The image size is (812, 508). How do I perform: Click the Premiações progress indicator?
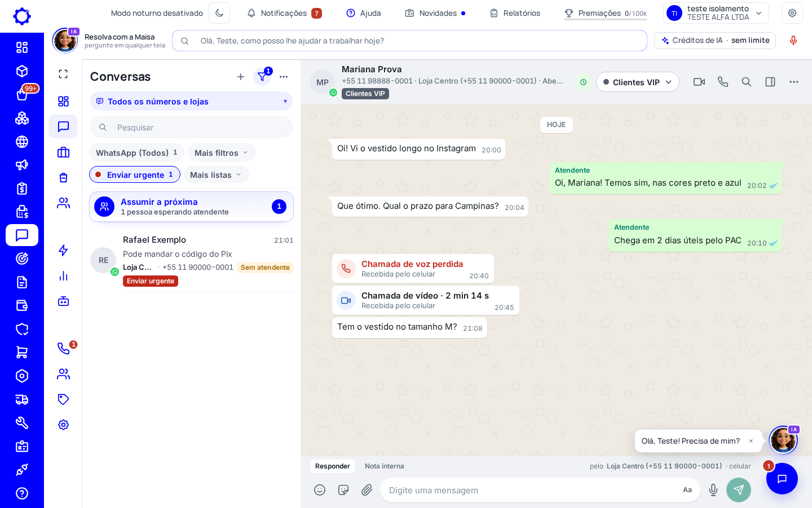coord(606,14)
